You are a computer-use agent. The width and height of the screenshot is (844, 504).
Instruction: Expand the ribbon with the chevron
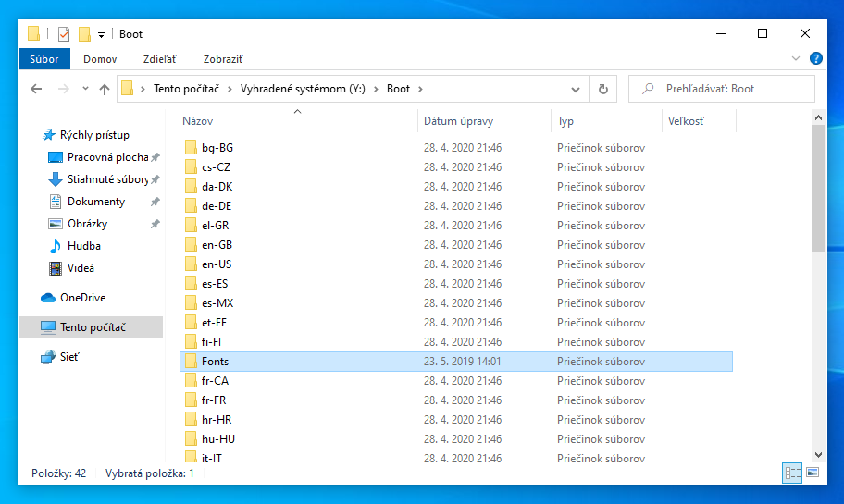[797, 58]
